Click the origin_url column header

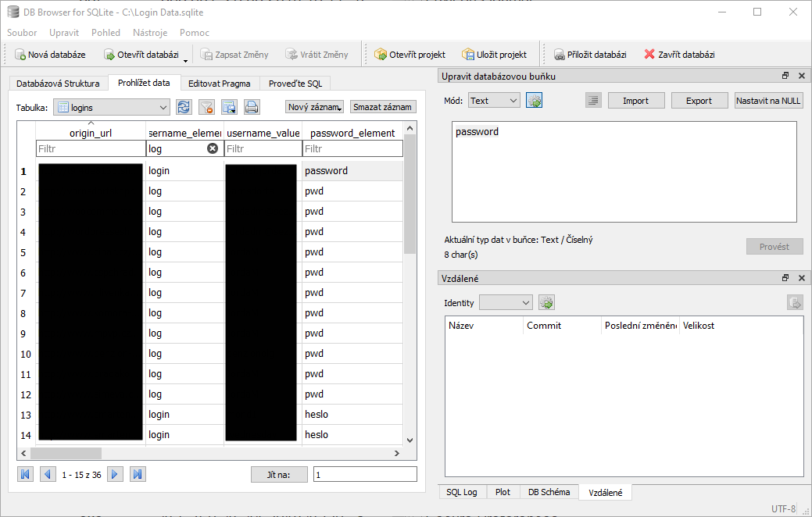click(x=91, y=133)
